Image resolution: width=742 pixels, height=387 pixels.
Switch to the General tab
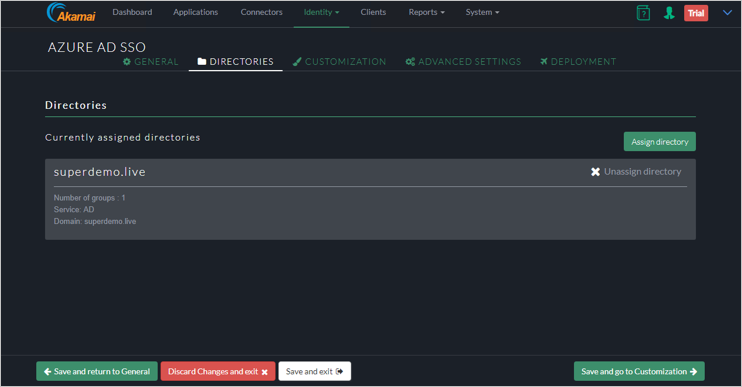150,62
